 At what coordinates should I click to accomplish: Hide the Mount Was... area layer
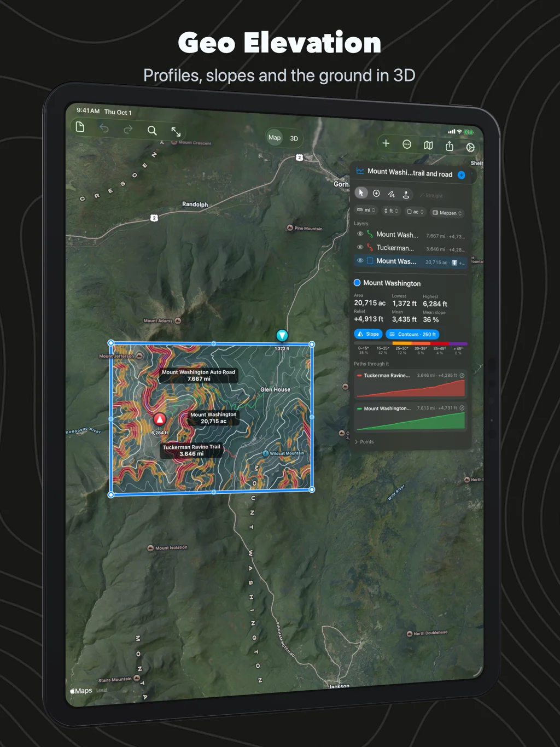click(x=360, y=260)
